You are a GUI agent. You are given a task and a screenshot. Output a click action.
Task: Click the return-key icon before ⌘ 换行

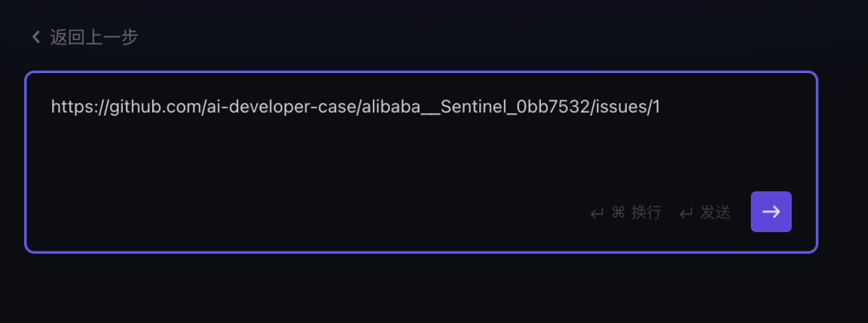tap(596, 213)
